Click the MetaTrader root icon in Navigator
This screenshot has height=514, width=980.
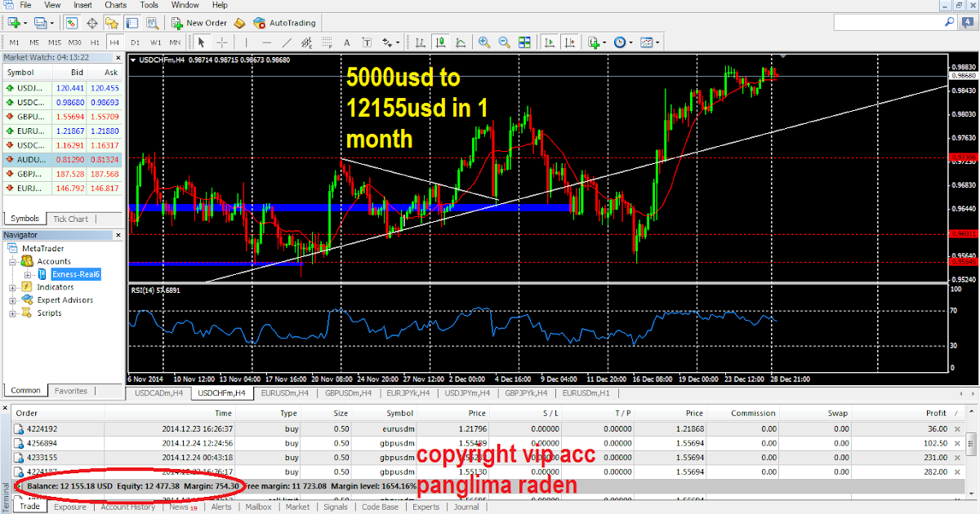pyautogui.click(x=14, y=249)
